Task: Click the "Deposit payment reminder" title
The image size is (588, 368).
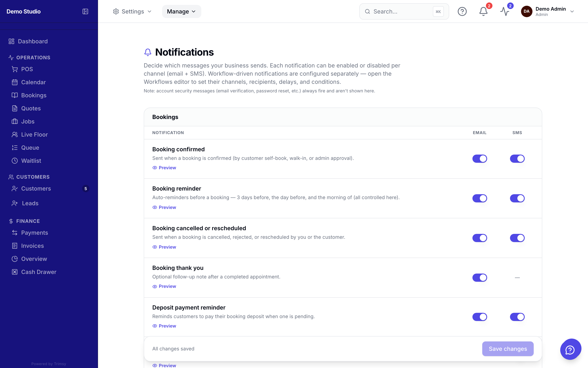Action: (189, 308)
